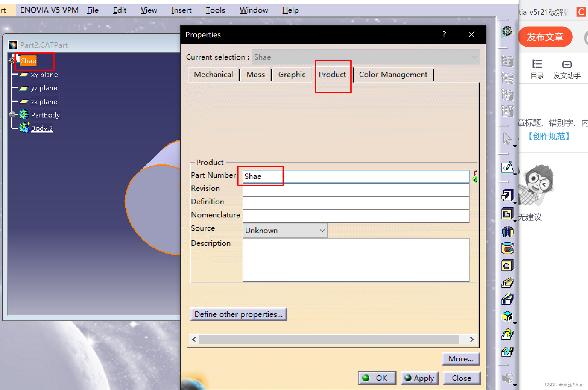Screen dimensions: 588x390
Task: Click the horizontal scrollbar left arrow
Action: tap(194, 339)
